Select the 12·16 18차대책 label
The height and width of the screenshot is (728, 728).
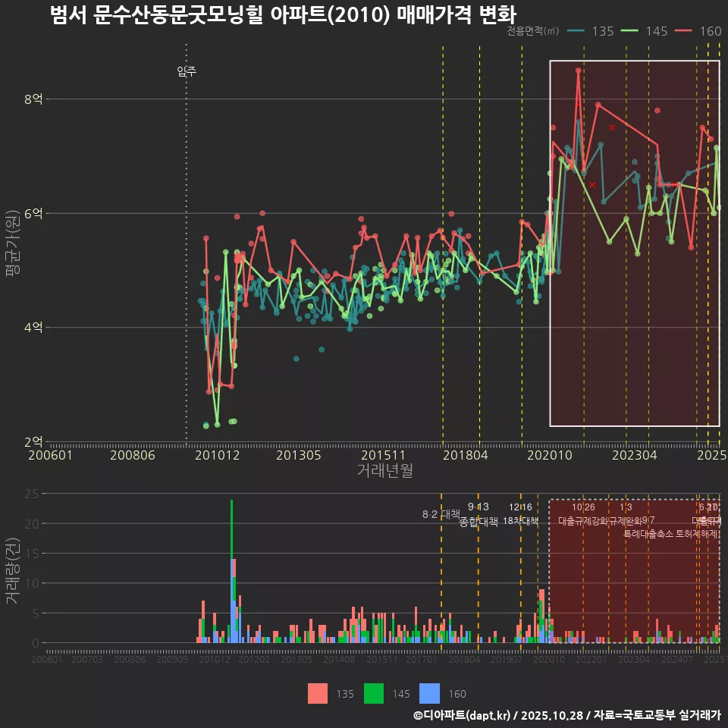[x=521, y=514]
